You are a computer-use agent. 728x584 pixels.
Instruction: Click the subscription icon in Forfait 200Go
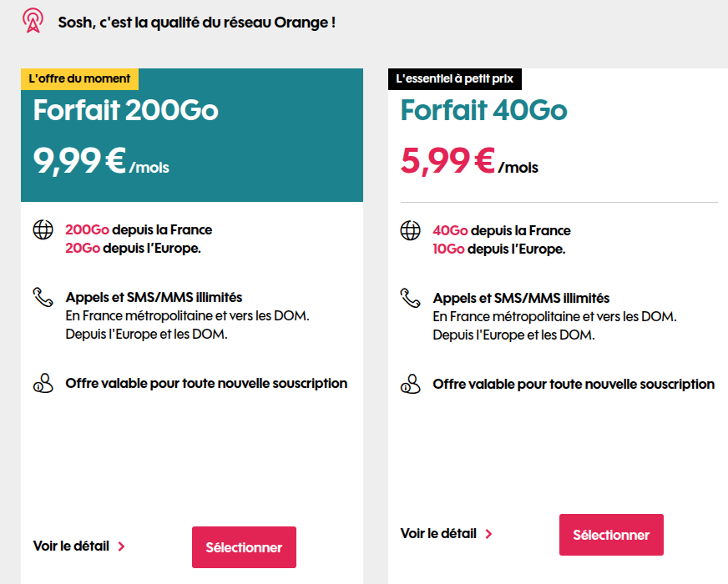coord(43,384)
